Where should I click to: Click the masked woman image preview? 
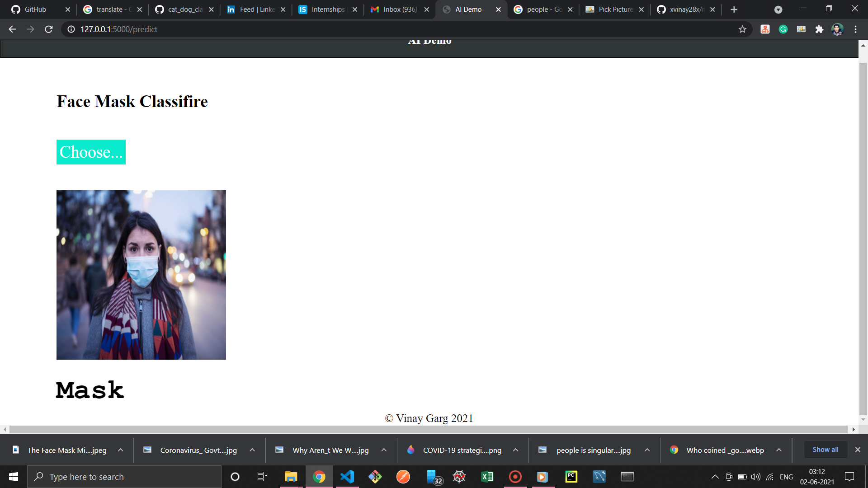coord(141,275)
